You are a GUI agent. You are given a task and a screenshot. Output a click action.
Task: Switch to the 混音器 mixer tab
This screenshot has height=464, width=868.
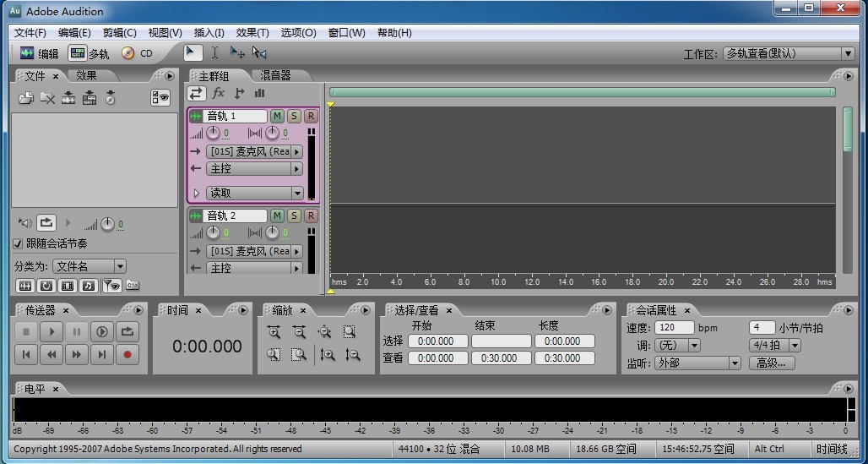click(x=274, y=76)
